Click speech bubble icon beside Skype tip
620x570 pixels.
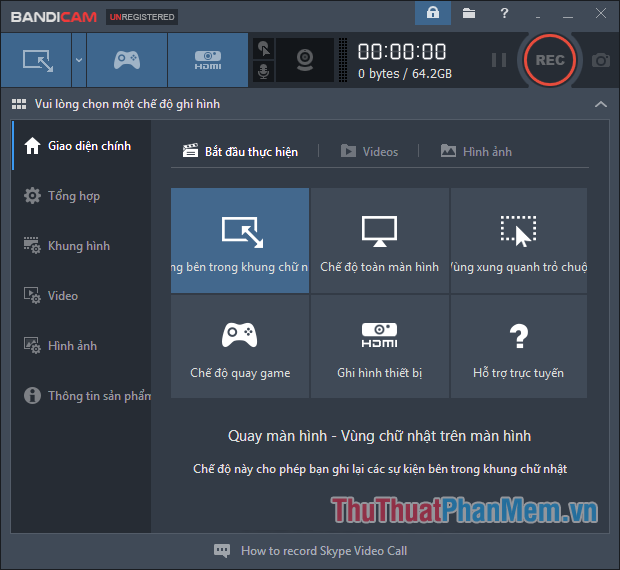click(222, 550)
